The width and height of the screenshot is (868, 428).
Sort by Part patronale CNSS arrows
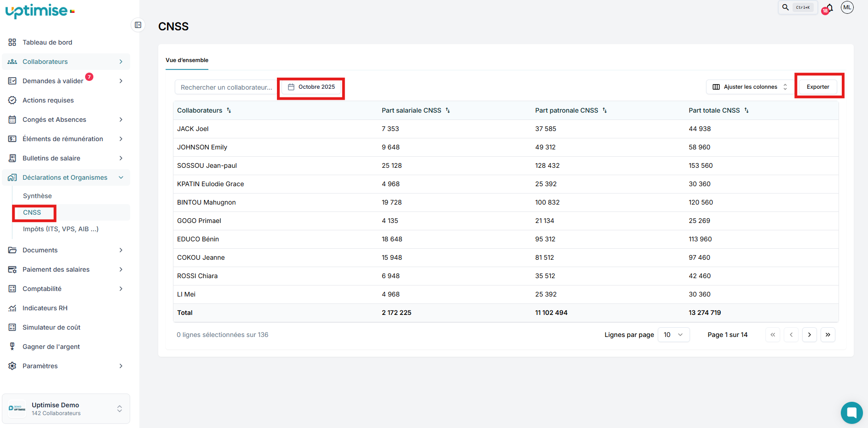(x=604, y=110)
